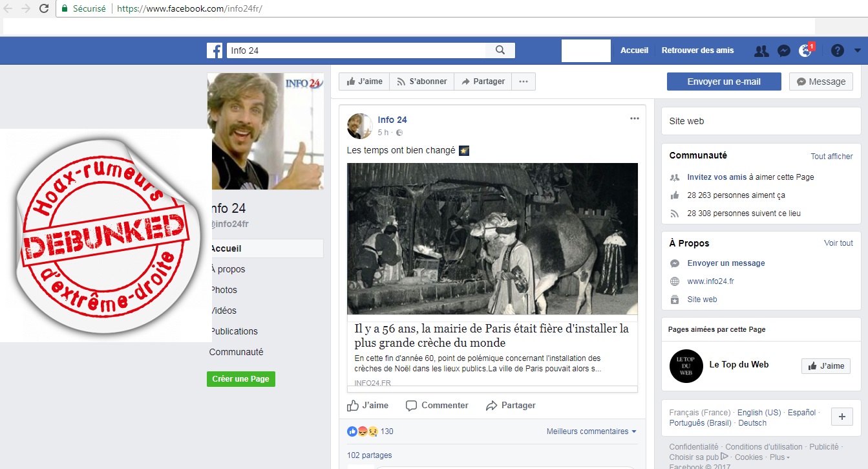
Task: Click Voir tout in À Propos panel
Action: tap(838, 243)
